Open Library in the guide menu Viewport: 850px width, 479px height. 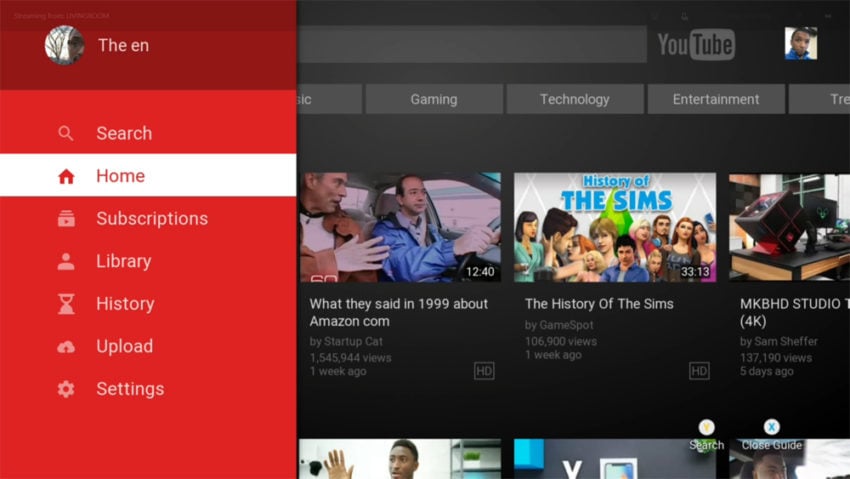pos(148,261)
